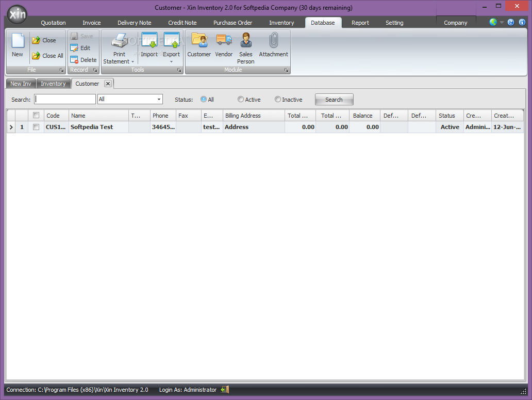Open the Purchase Order ribbon tab
Screen dimensions: 532x400
click(233, 23)
